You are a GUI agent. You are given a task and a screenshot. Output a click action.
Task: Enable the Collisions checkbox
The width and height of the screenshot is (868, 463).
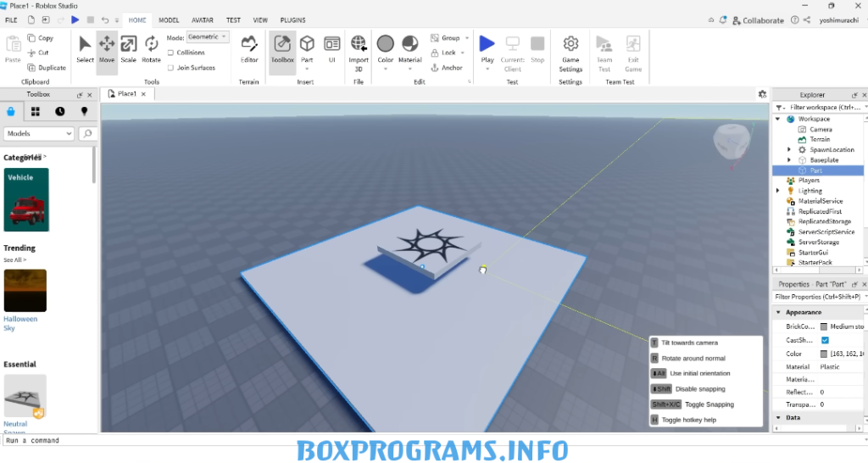(170, 53)
